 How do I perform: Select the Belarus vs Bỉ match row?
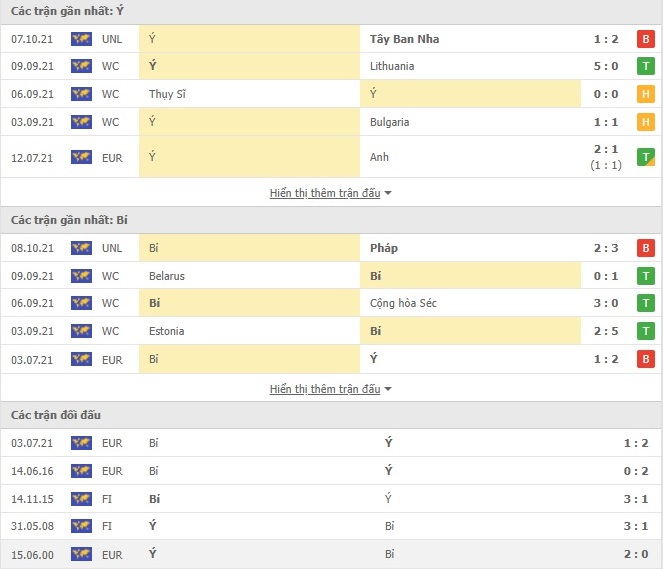pos(332,276)
